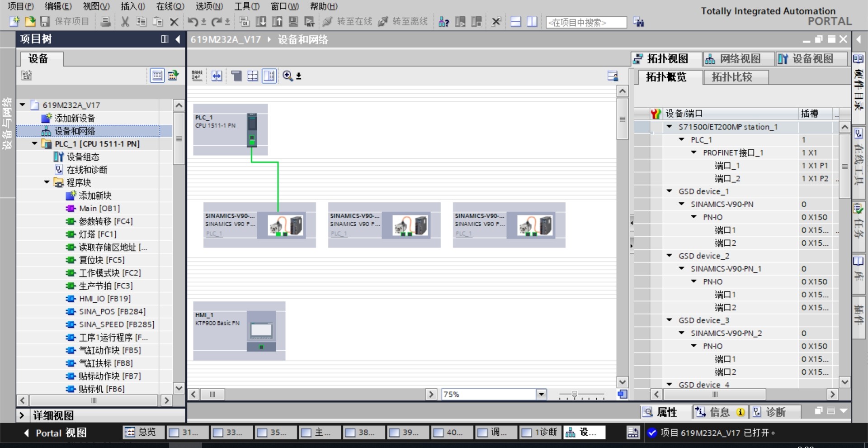Viewport: 868px width, 448px height.
Task: Toggle the project tree collapse-view icon
Action: (x=165, y=39)
